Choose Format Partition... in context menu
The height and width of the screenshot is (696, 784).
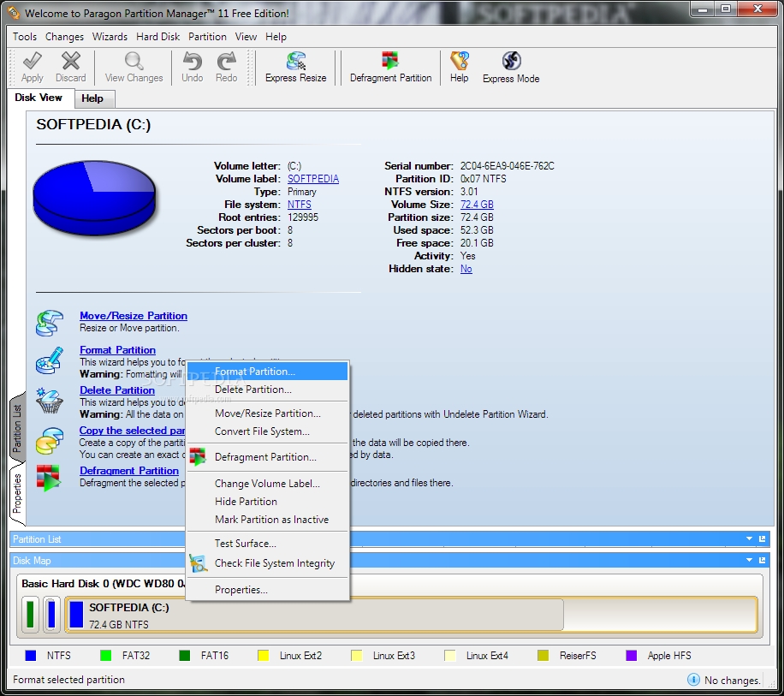tap(268, 372)
